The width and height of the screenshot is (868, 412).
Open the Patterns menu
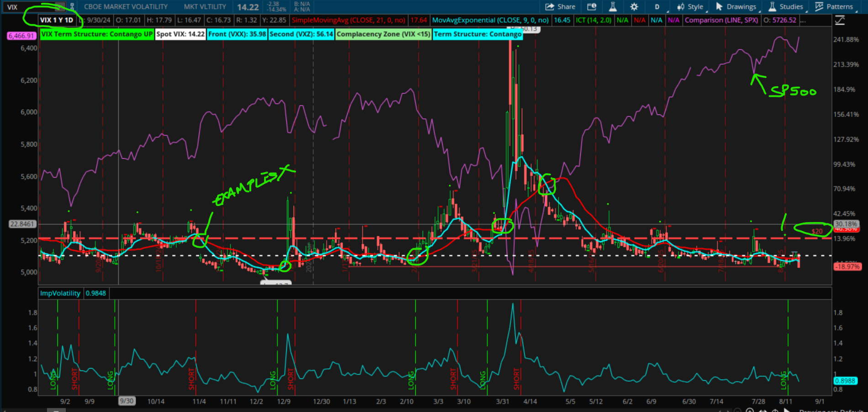[834, 7]
